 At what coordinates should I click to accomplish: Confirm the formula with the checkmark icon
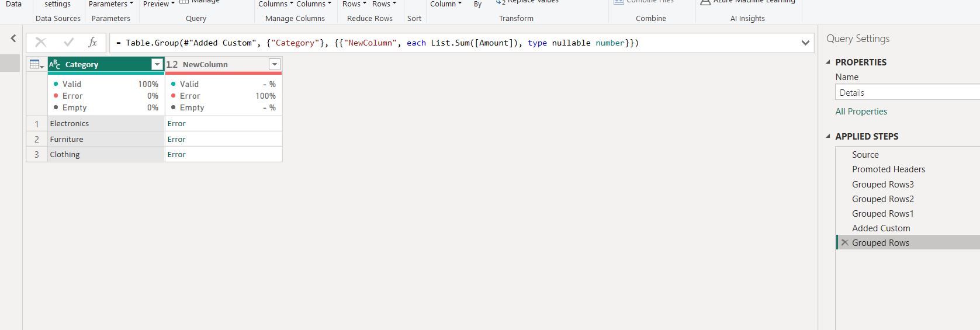pyautogui.click(x=69, y=42)
